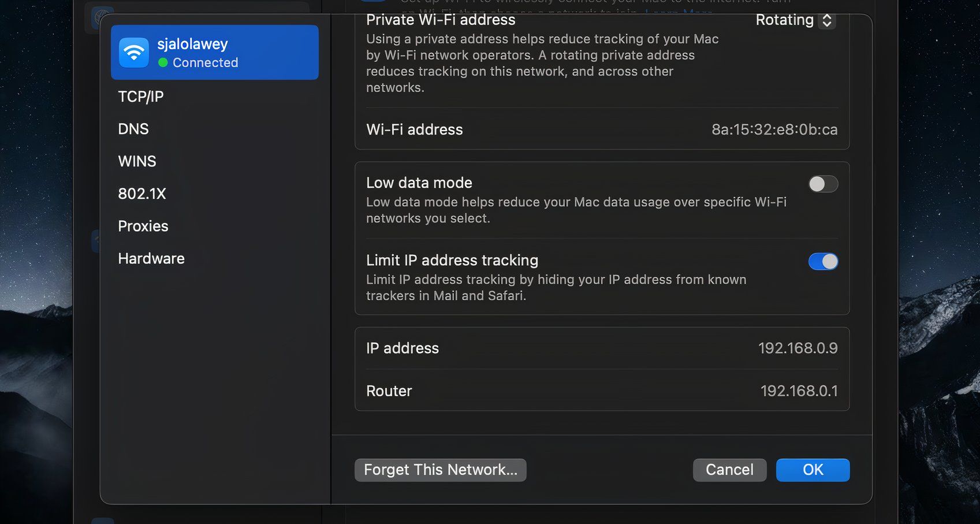Screen dimensions: 980x524
Task: Click the up-down chevrons next to Rotating
Action: (827, 20)
